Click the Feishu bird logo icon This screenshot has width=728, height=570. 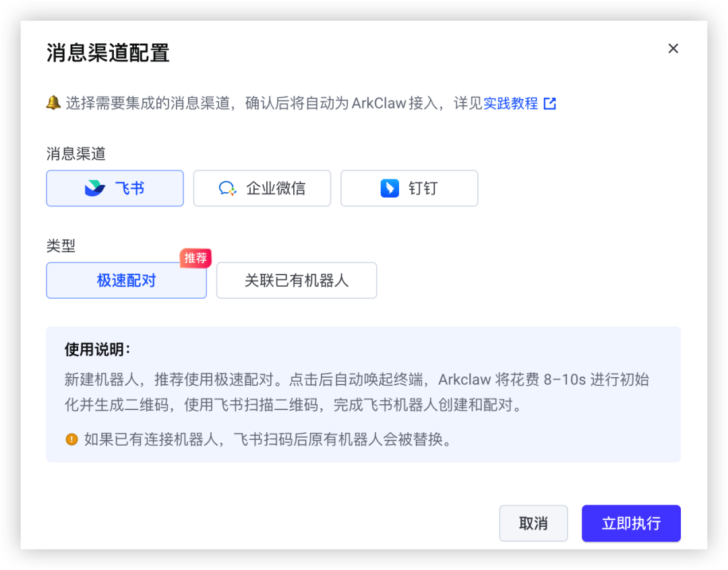[95, 188]
